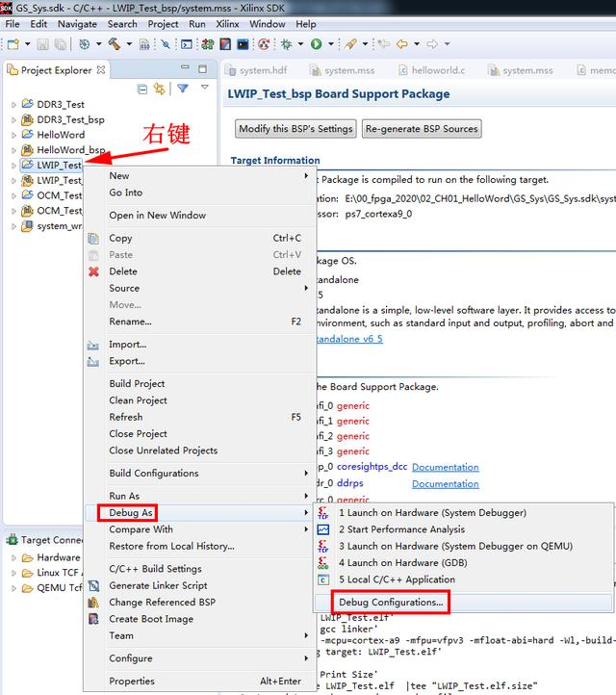Click the Save toolbar icon
Image resolution: width=616 pixels, height=695 pixels.
pos(43,44)
